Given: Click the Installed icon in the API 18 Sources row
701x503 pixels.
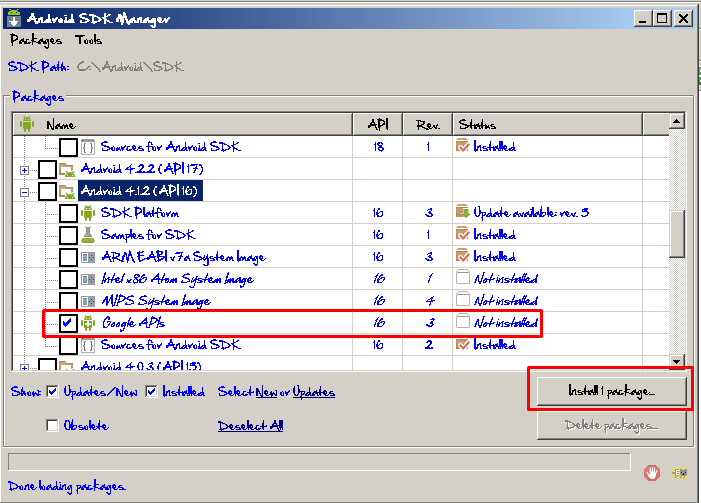Looking at the screenshot, I should [x=463, y=146].
